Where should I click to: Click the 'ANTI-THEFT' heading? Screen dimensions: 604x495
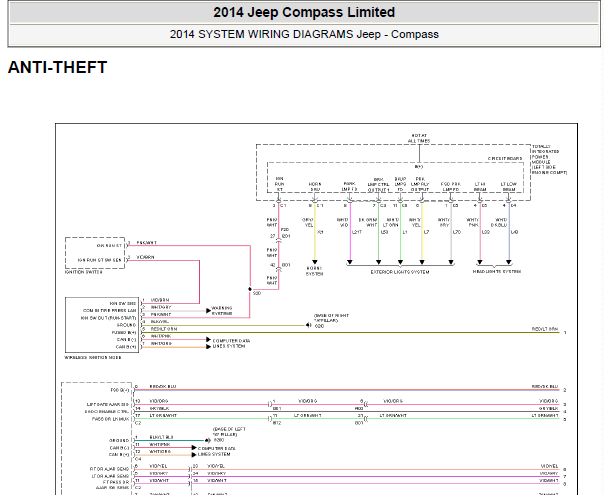pos(57,67)
